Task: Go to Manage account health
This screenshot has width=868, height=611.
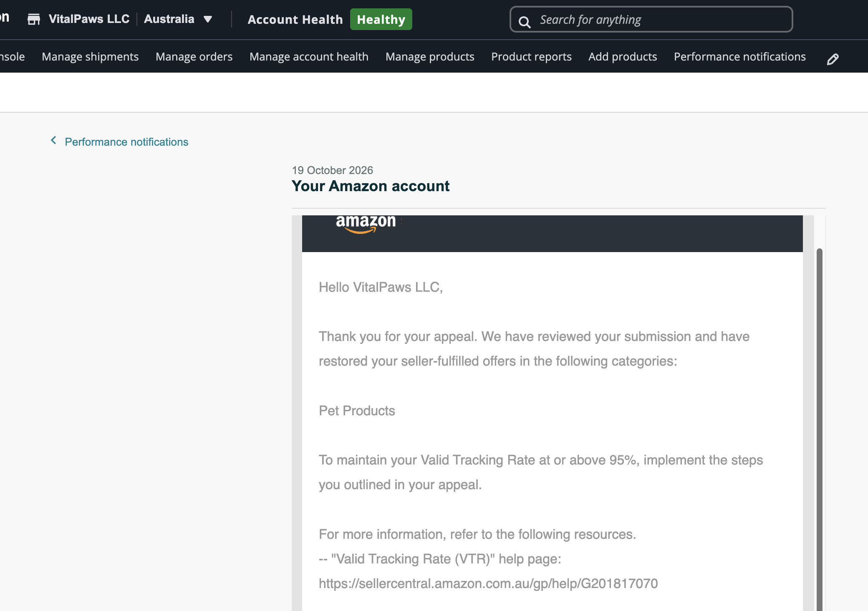Action: [x=309, y=57]
